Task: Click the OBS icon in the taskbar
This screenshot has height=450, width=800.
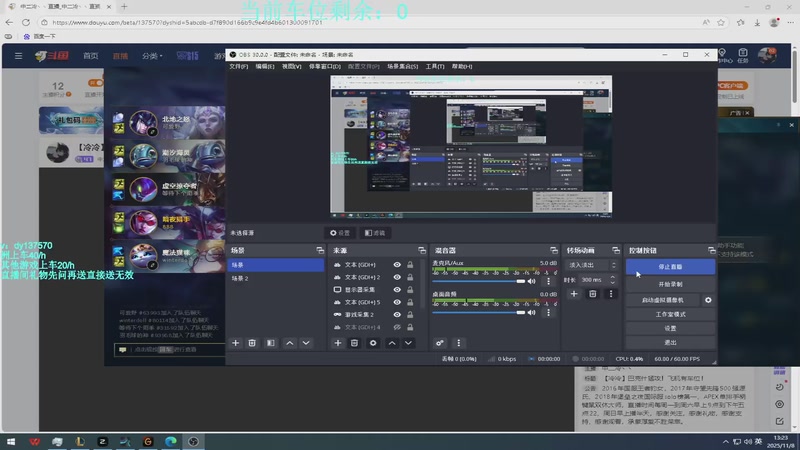Action: pos(193,441)
